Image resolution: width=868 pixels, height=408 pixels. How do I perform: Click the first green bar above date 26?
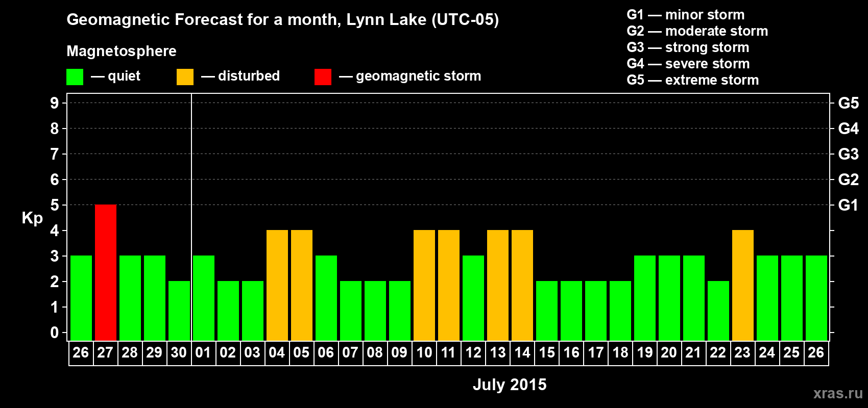tap(81, 298)
